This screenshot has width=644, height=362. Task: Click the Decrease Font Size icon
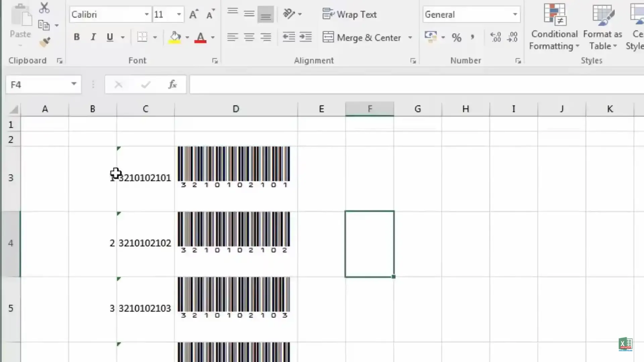click(210, 14)
